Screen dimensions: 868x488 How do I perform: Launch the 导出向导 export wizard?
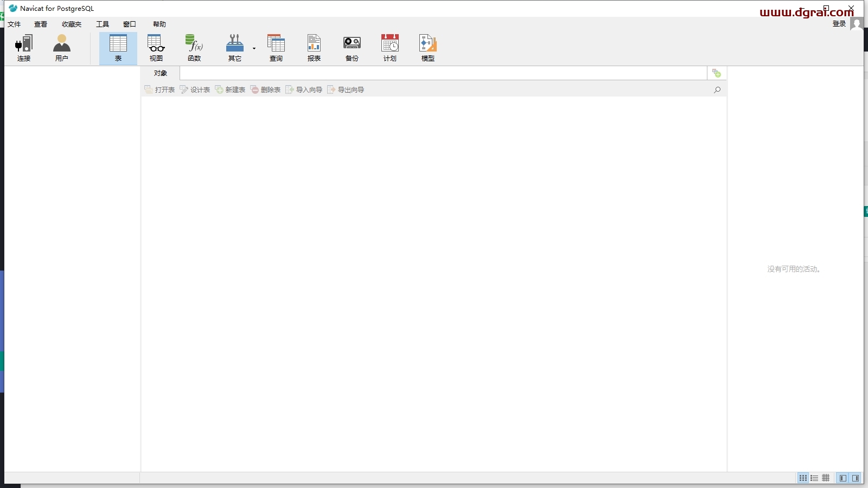click(x=346, y=89)
